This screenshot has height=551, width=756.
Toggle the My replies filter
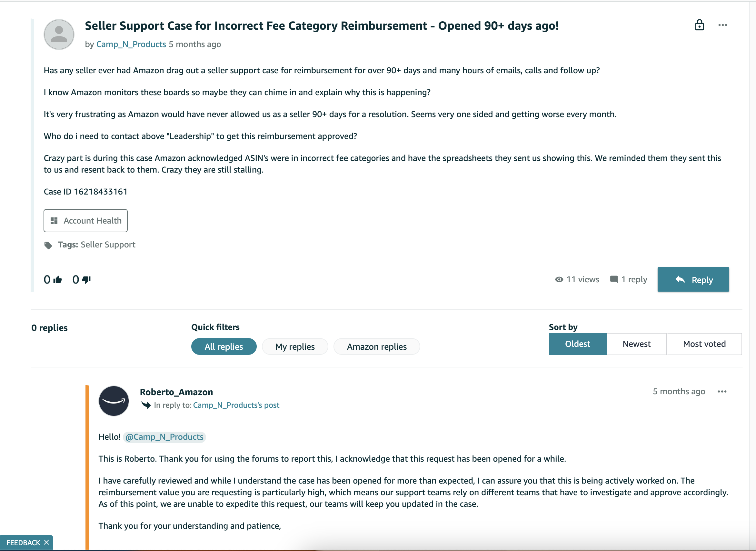pos(295,346)
